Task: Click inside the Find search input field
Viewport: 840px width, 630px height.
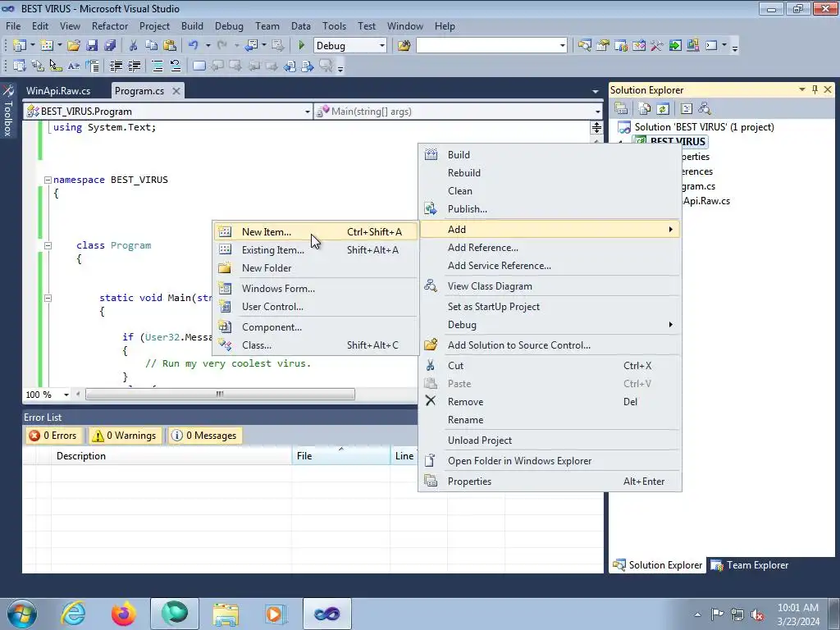Action: [x=487, y=46]
